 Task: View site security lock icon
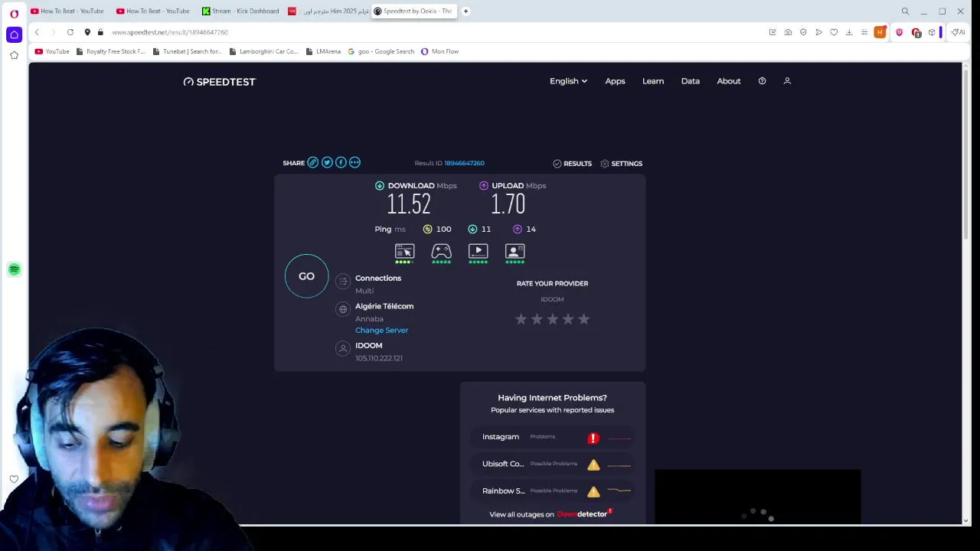pyautogui.click(x=100, y=32)
